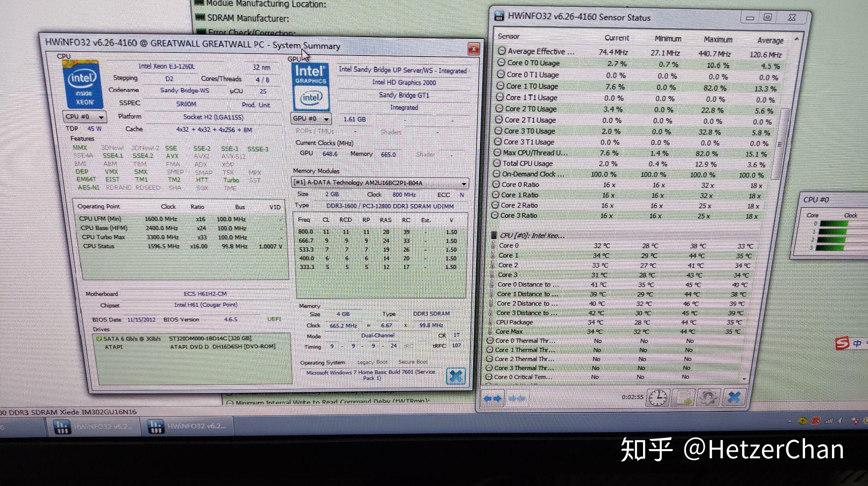Click the Current column header
868x486 pixels.
tap(616, 38)
